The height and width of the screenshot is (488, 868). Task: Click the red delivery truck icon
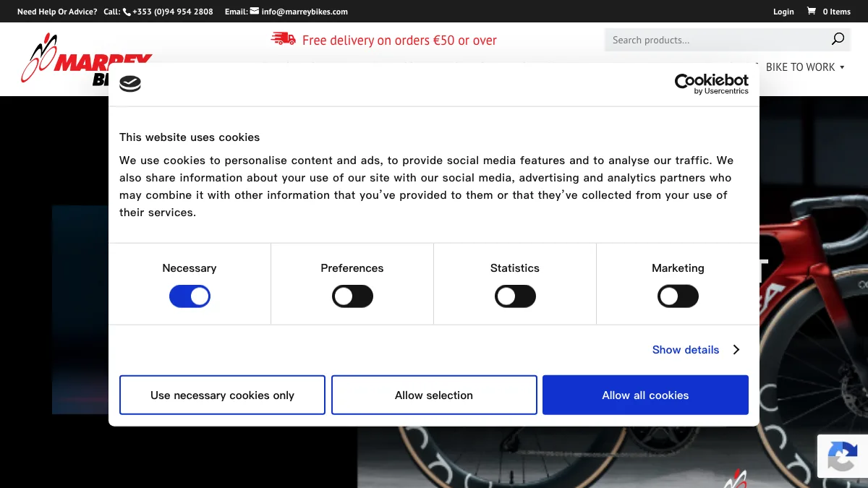pyautogui.click(x=283, y=39)
